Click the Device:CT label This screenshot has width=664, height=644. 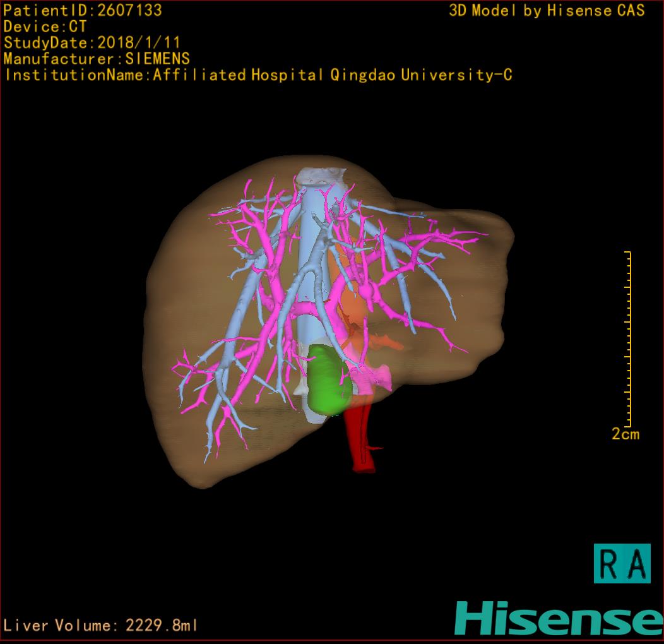(45, 27)
